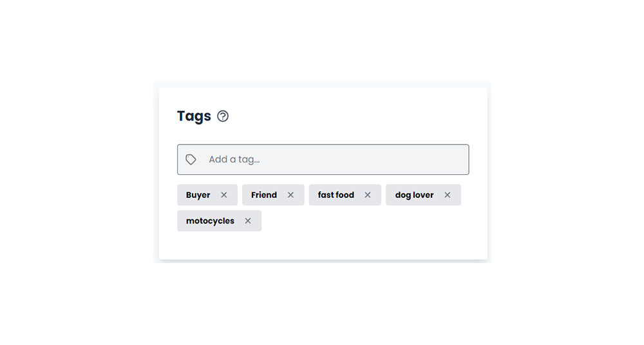The height and width of the screenshot is (345, 644).
Task: Click the tag icon inside the input
Action: 191,159
